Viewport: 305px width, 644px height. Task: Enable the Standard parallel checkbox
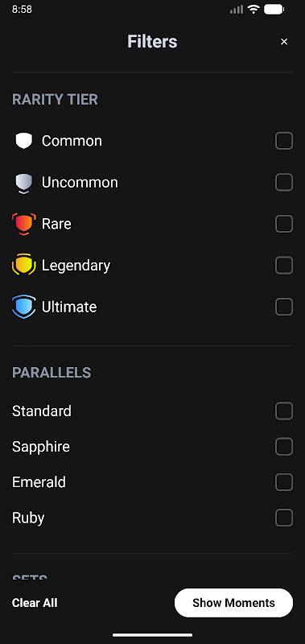click(x=284, y=411)
